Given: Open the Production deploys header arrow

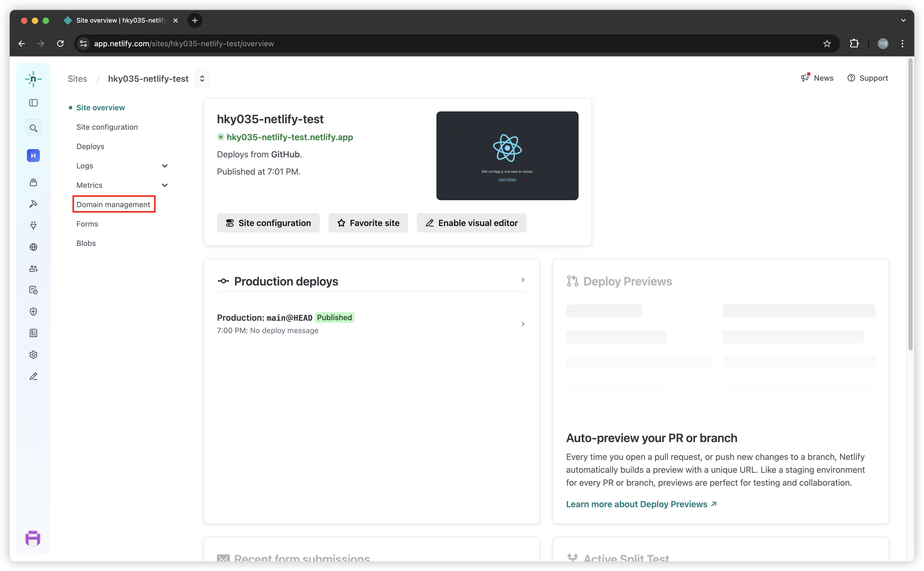Looking at the screenshot, I should pyautogui.click(x=523, y=280).
